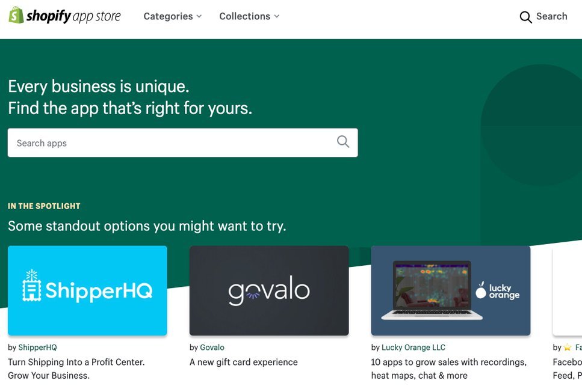Click the text 'Turn Shipping Into a Profit Center.'
582x392 pixels.
pos(76,362)
